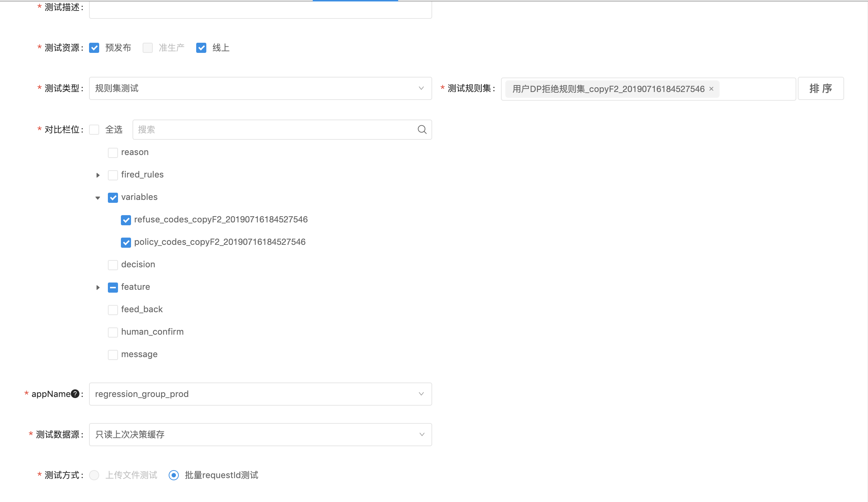The width and height of the screenshot is (868, 502).
Task: Check the 全选 checkbox
Action: [x=94, y=130]
